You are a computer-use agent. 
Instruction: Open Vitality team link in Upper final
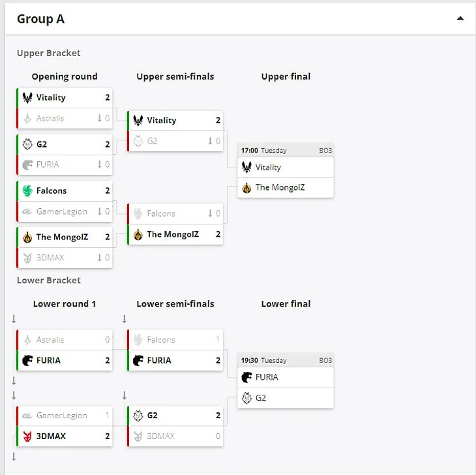click(268, 168)
